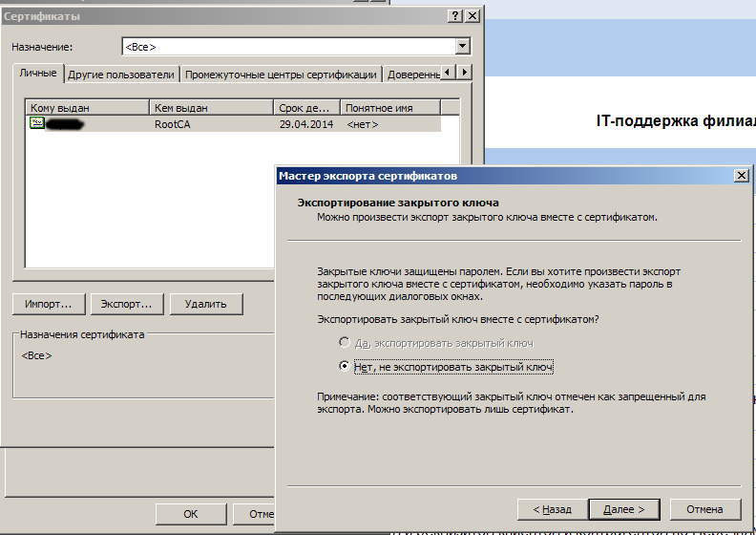The height and width of the screenshot is (535, 756).
Task: Select 'Нет, не экспортировать закрытый ключ' option
Action: [345, 367]
